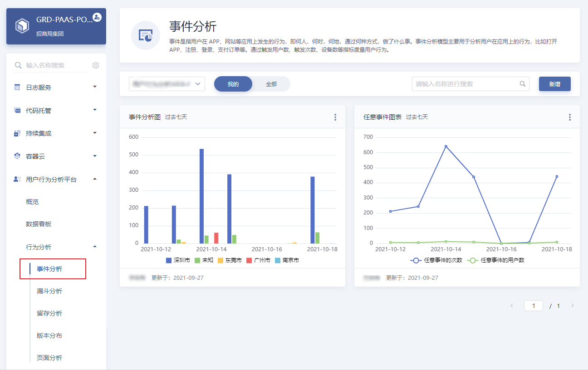Collapse the 用户行为分析平台 menu arrow
Screen dimensions: 588x370
coord(95,179)
